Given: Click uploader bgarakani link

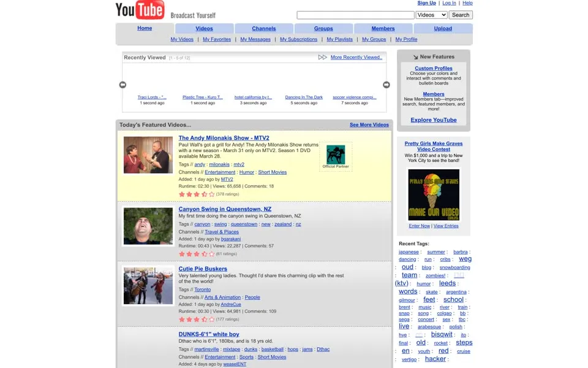Looking at the screenshot, I should (x=231, y=239).
